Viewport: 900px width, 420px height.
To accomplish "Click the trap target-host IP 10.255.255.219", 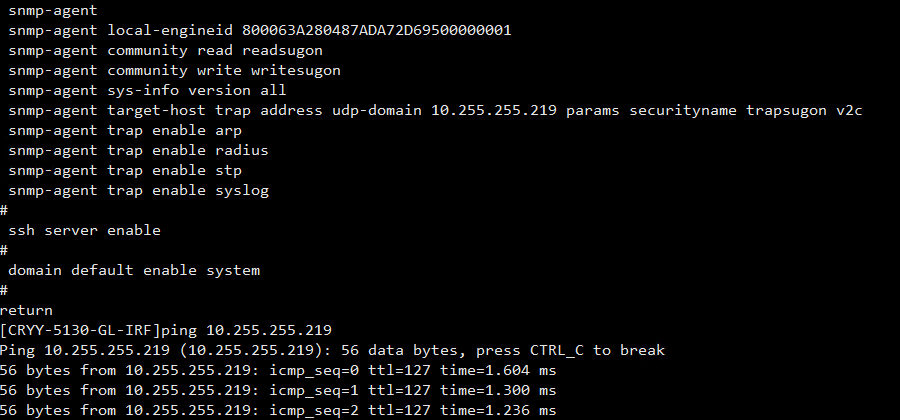I will click(x=493, y=110).
